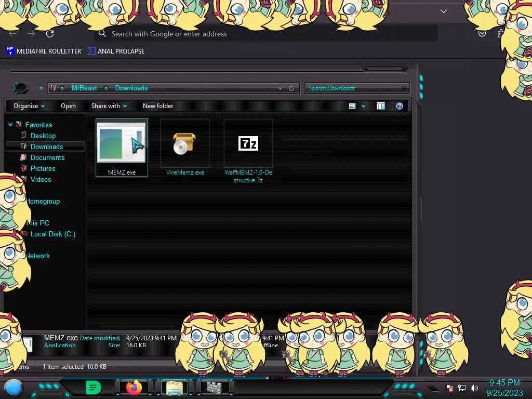
Task: Open the green notes app in taskbar
Action: [93, 388]
